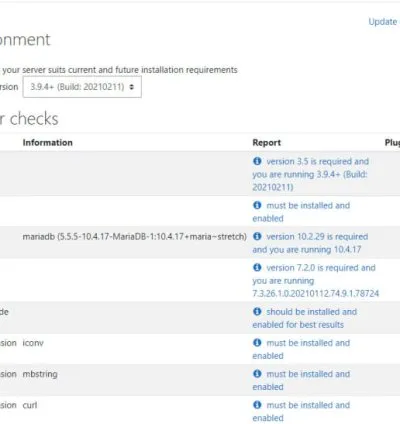Click info icon in row above mariadb
The image size is (400, 424).
257,205
